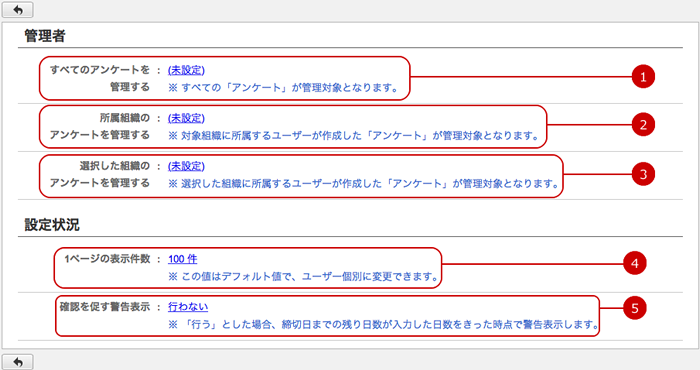This screenshot has height=370, width=700.
Task: Open 未設定 link for 選択した組織のアンケートを管理する
Action: point(186,166)
